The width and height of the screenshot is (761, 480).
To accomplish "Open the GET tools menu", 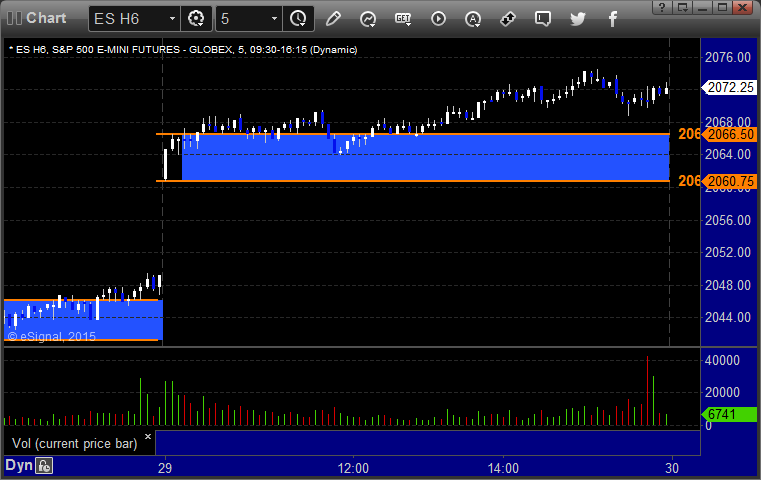I will click(x=403, y=19).
